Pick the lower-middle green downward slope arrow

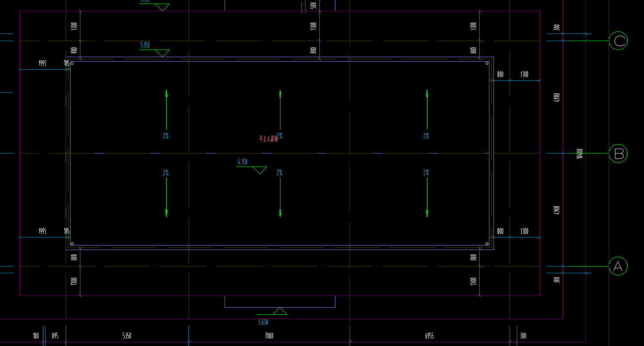280,197
